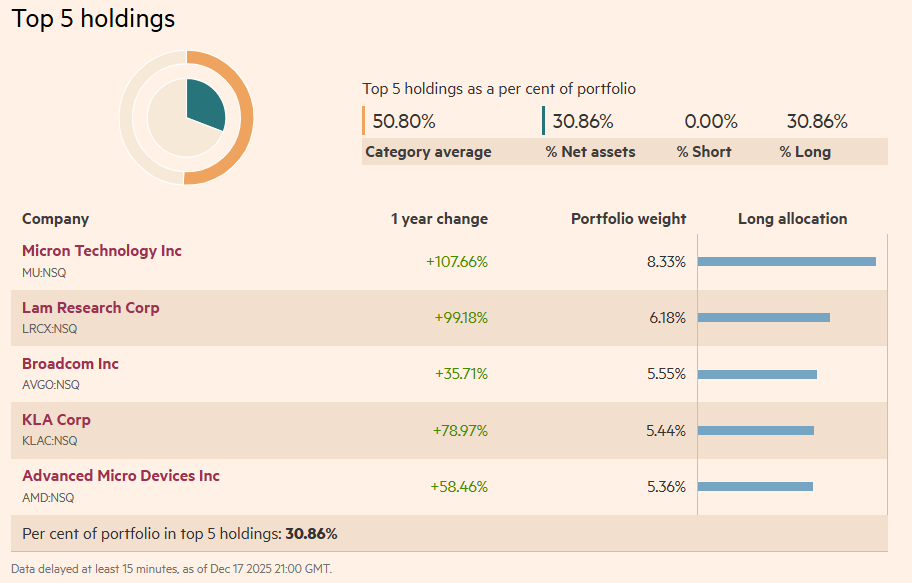Click the Advanced Micro Devices allocation bar
Image resolution: width=912 pixels, height=583 pixels.
coord(755,487)
